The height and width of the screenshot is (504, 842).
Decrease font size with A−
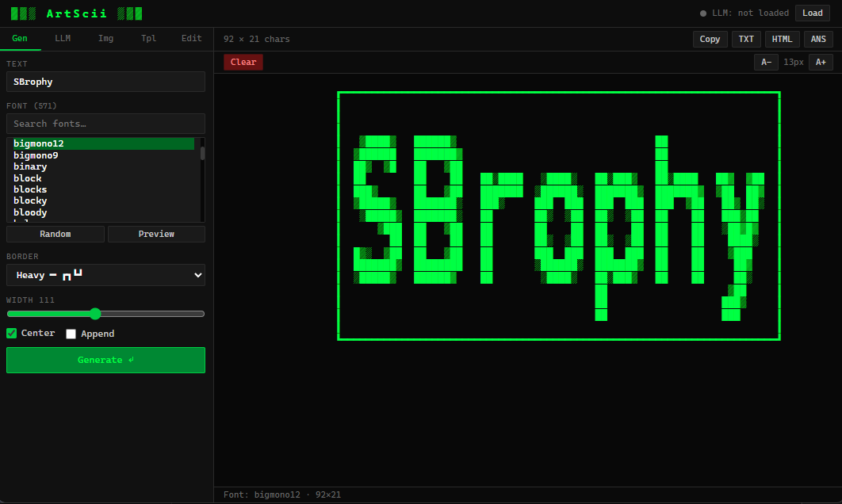(767, 63)
